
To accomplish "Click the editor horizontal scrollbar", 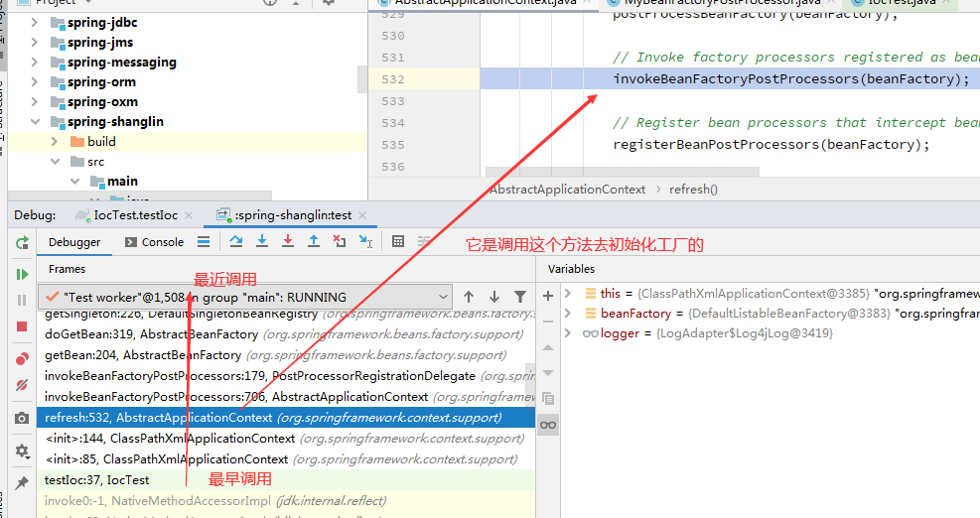I will (x=623, y=172).
